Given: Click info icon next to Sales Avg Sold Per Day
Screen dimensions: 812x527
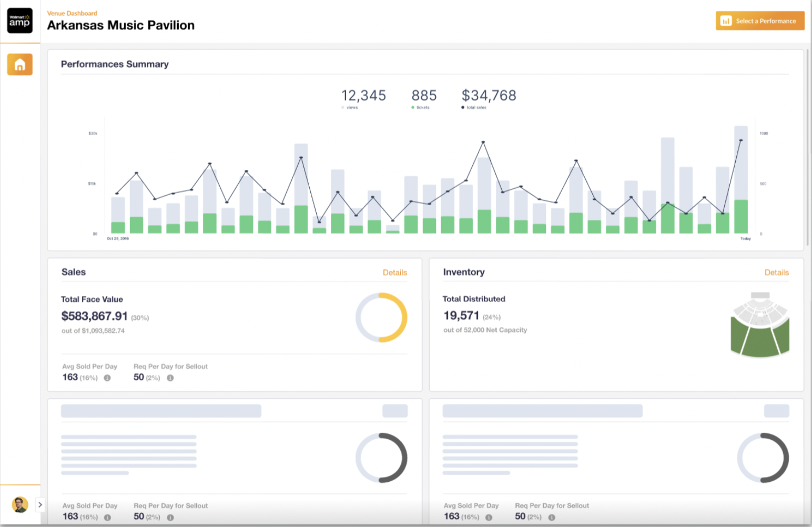Looking at the screenshot, I should 107,378.
